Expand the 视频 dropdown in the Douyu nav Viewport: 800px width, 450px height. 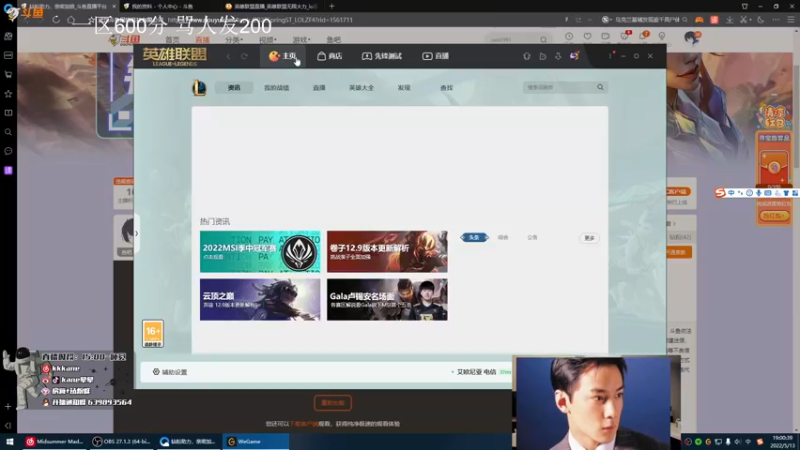point(267,40)
